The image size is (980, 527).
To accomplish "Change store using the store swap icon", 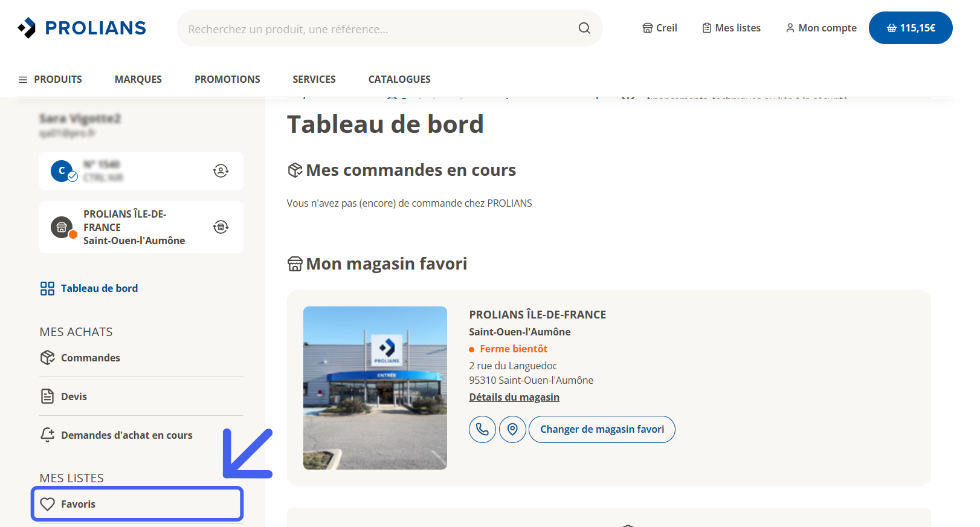I will pyautogui.click(x=221, y=227).
